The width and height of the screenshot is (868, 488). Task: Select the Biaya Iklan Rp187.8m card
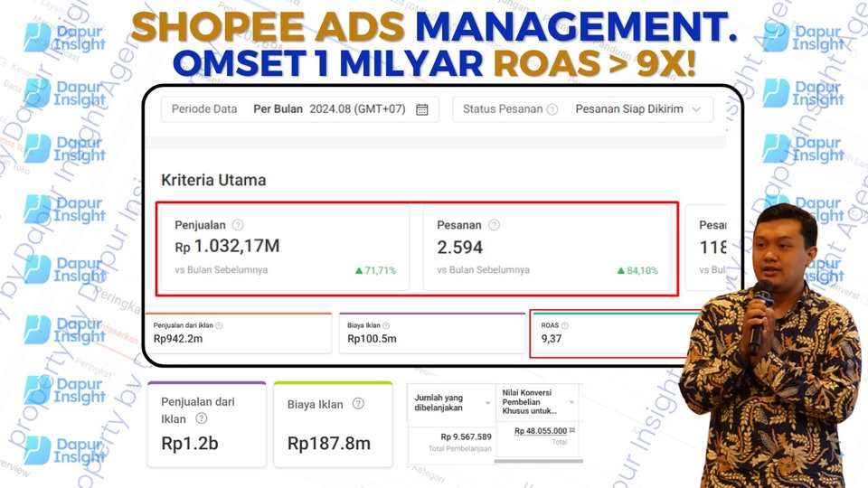(334, 425)
